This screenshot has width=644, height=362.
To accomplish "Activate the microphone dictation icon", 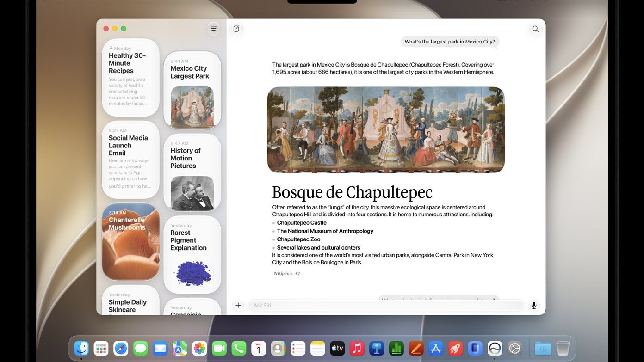I will [534, 305].
